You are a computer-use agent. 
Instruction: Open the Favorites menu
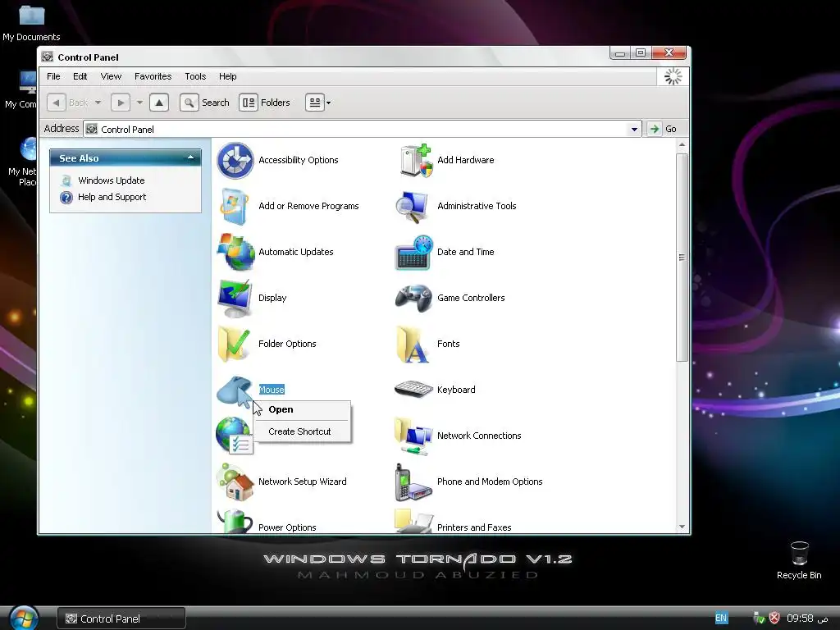coord(153,76)
